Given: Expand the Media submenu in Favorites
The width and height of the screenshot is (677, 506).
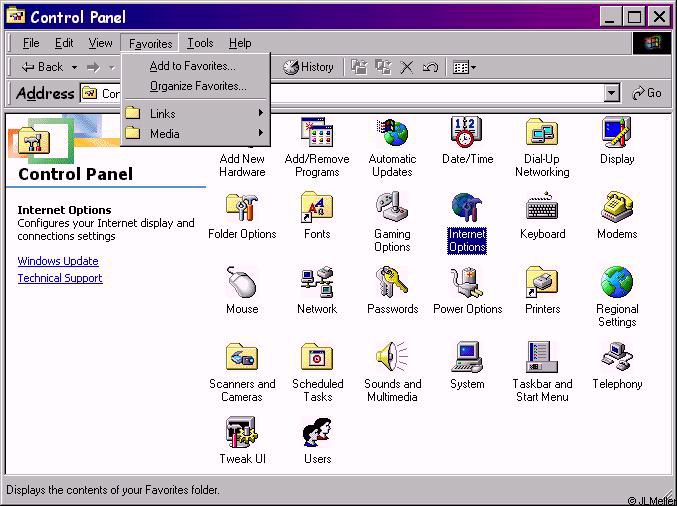Looking at the screenshot, I should tap(195, 133).
